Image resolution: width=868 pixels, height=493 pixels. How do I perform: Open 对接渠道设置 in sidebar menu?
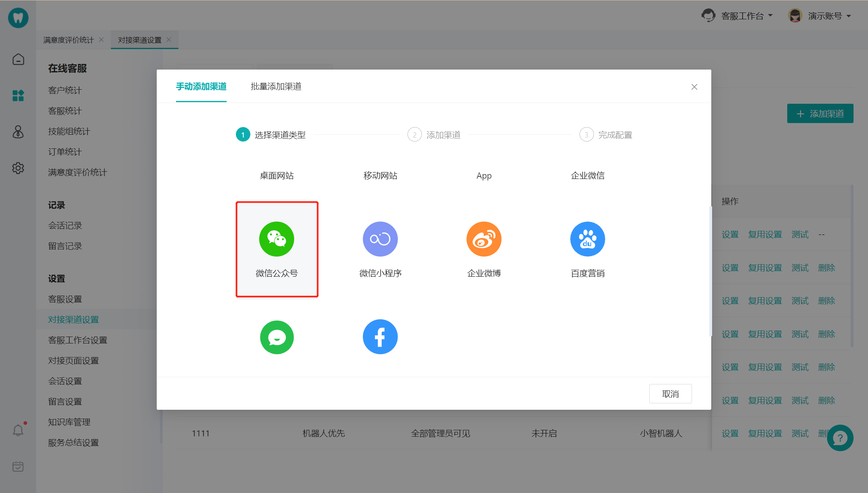pos(73,319)
